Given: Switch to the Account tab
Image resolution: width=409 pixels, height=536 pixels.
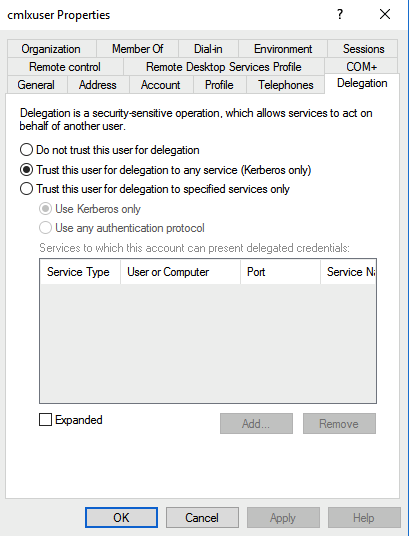Looking at the screenshot, I should 161,85.
